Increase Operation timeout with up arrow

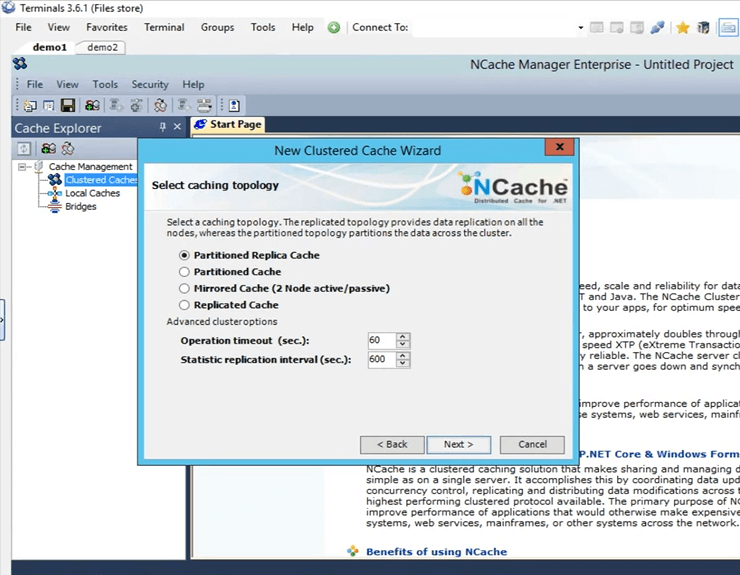point(403,337)
